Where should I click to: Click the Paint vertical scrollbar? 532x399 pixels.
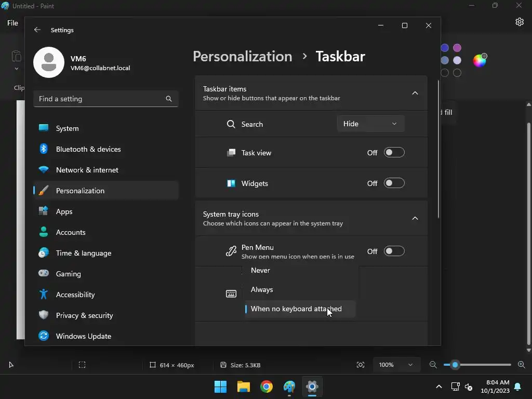pos(528,234)
